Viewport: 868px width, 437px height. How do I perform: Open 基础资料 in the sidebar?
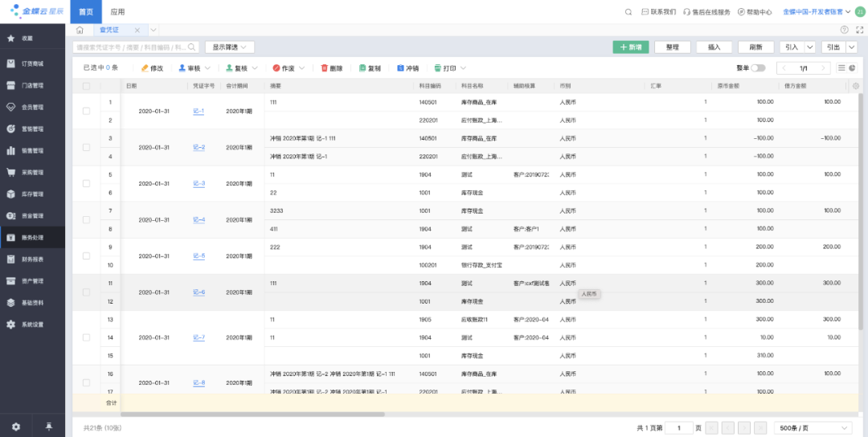point(32,303)
